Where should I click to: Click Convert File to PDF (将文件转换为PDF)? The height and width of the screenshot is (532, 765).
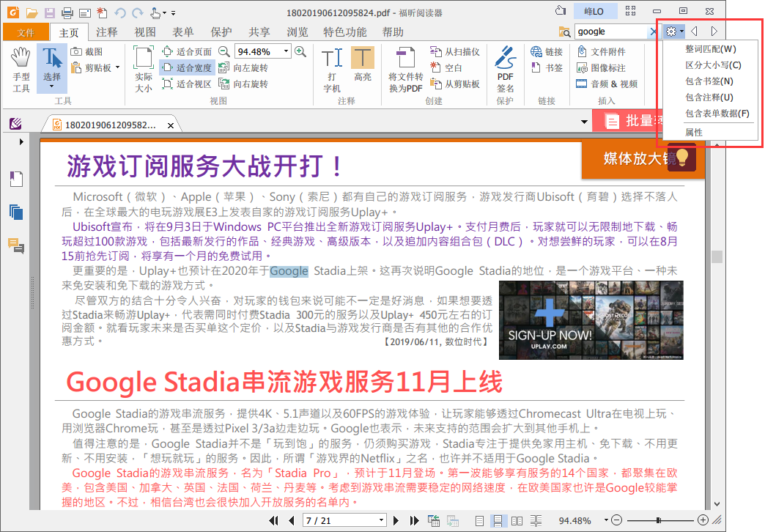[405, 70]
